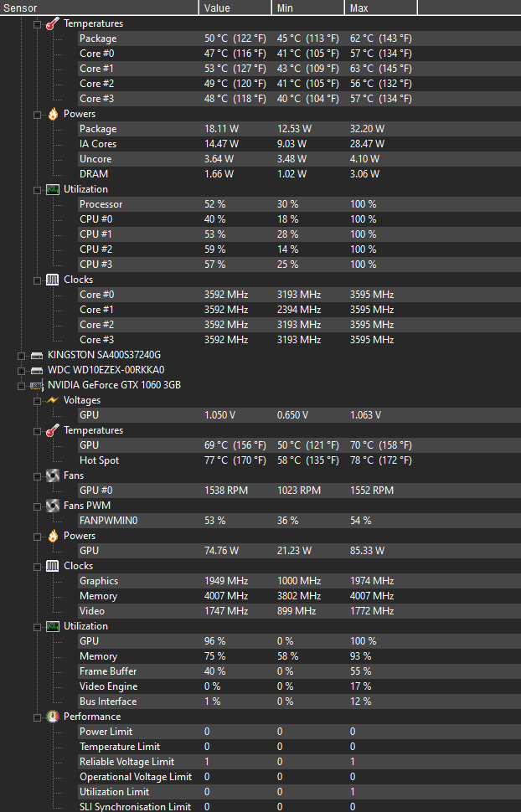521x812 pixels.
Task: Click the Fans PWM group icon
Action: click(53, 506)
